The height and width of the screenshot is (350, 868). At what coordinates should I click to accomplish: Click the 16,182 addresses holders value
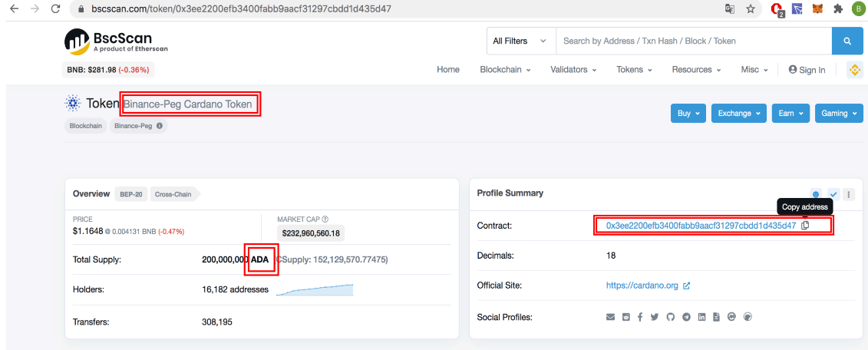[236, 289]
